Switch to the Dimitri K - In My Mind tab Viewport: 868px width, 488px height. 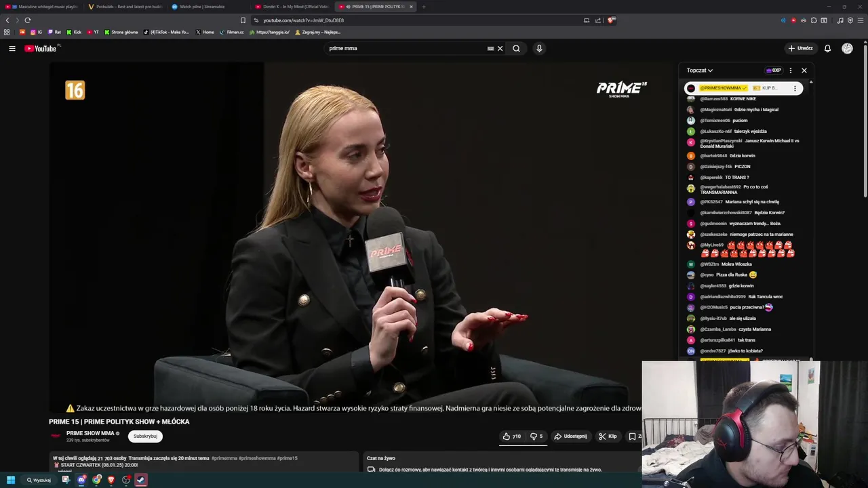click(x=292, y=7)
